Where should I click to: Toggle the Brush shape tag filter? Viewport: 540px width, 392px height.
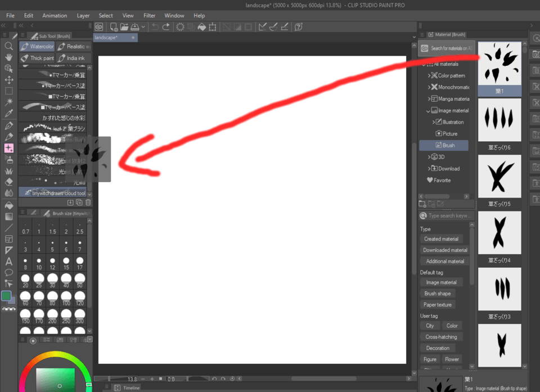pyautogui.click(x=438, y=294)
